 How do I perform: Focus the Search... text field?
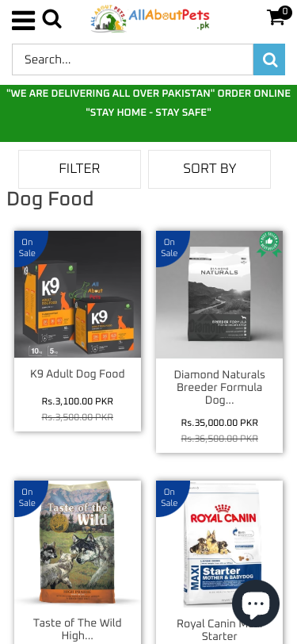(132, 59)
